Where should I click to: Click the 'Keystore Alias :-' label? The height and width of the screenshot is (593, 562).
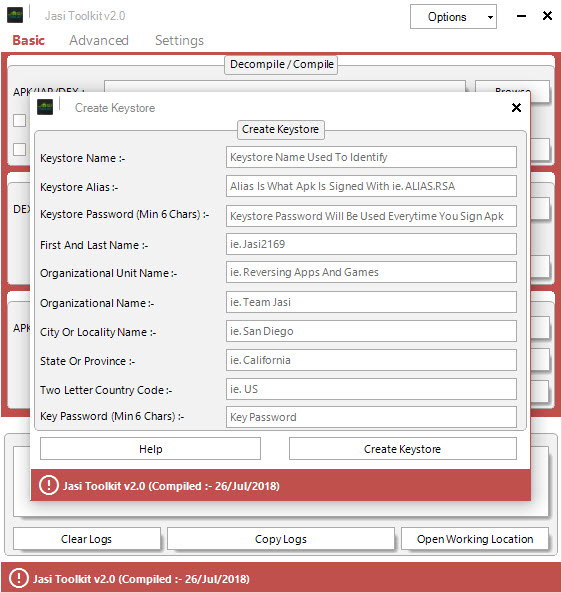point(79,187)
